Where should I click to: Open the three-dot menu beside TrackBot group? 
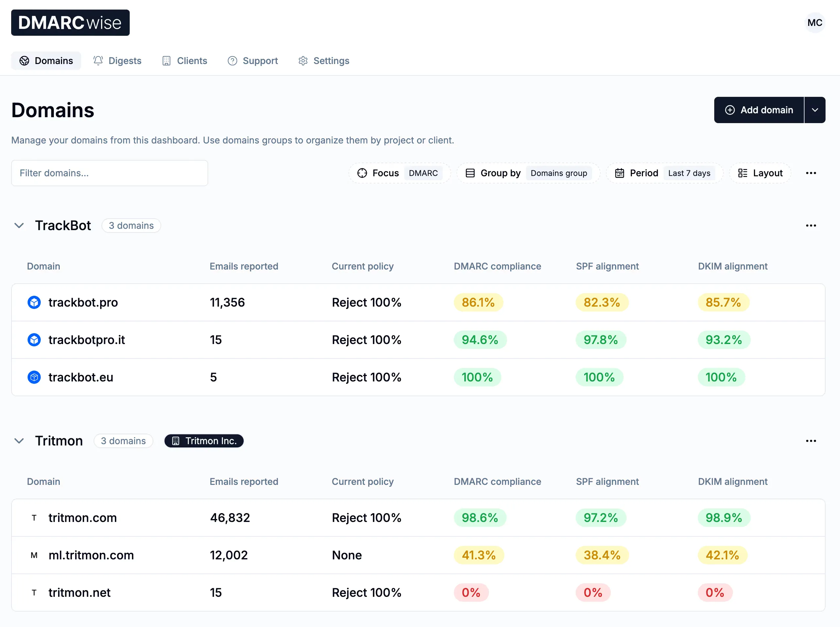click(810, 225)
